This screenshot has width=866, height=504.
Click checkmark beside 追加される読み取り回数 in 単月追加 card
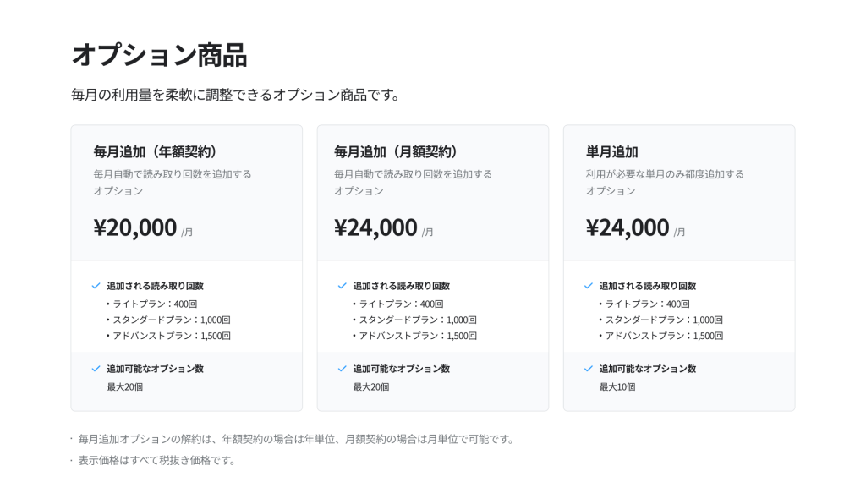click(x=589, y=286)
